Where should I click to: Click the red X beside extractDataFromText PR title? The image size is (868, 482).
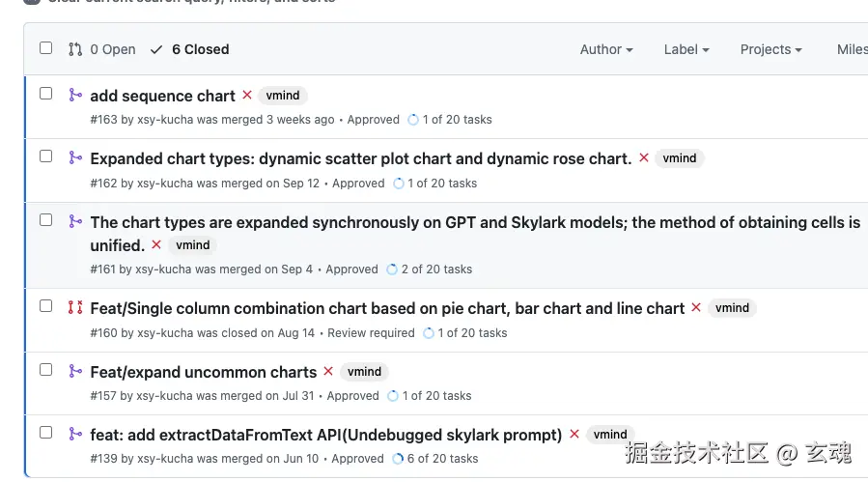(x=574, y=434)
